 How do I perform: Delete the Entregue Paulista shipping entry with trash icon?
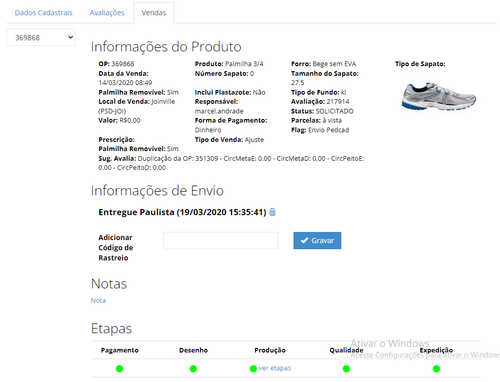[272, 212]
